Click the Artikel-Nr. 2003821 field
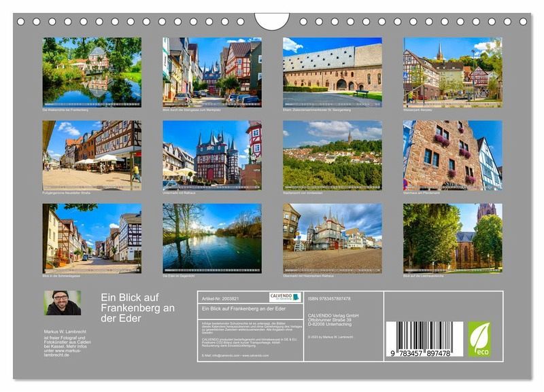The width and height of the screenshot is (544, 392). coord(222,298)
